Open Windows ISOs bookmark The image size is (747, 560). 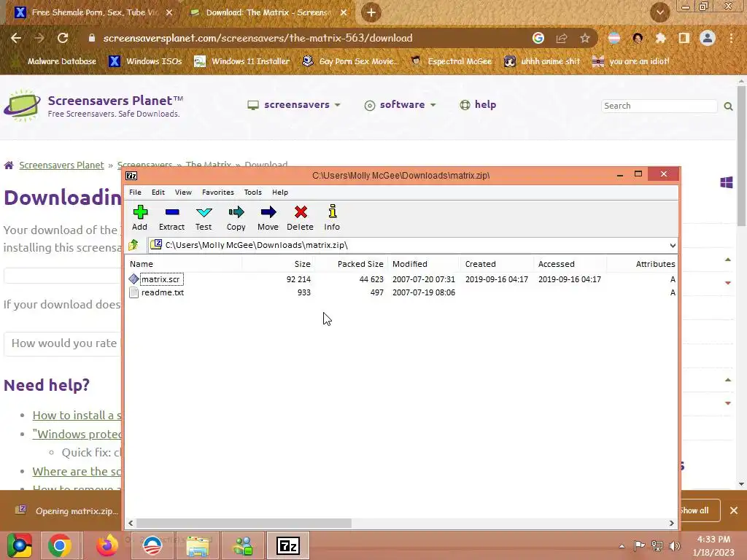click(x=145, y=61)
